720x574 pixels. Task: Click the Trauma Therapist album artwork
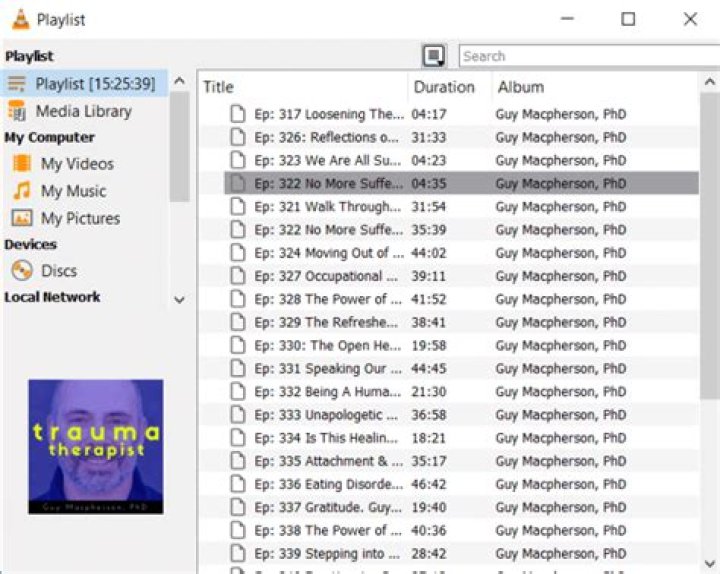[x=95, y=446]
